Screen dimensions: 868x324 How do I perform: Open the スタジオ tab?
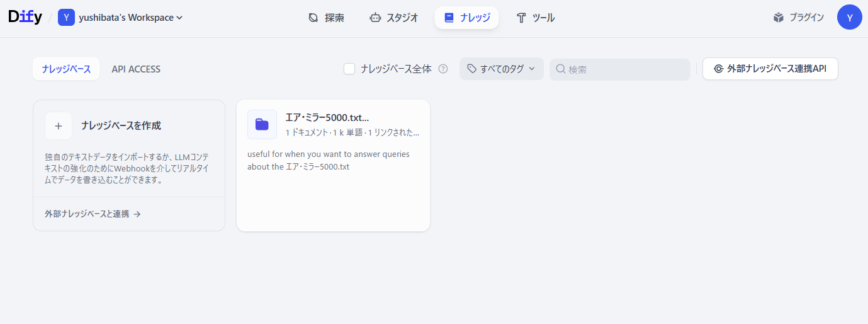pos(394,18)
